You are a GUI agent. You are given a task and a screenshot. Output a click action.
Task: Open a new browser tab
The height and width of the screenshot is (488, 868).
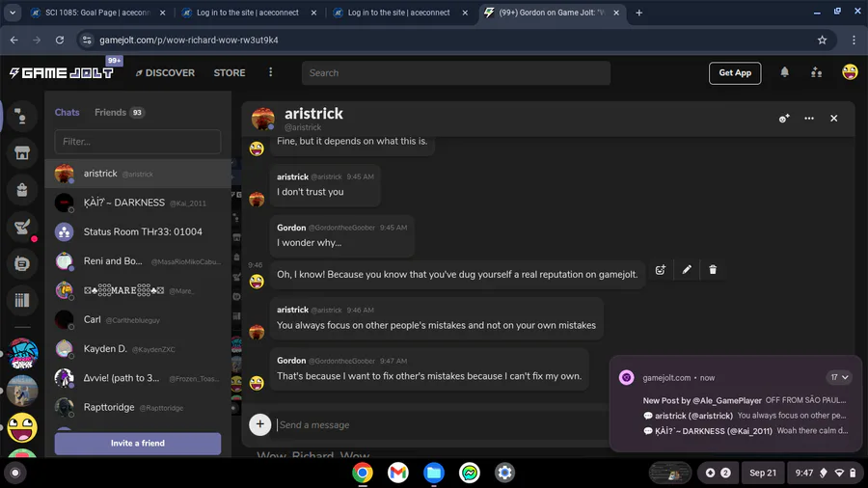click(x=638, y=13)
